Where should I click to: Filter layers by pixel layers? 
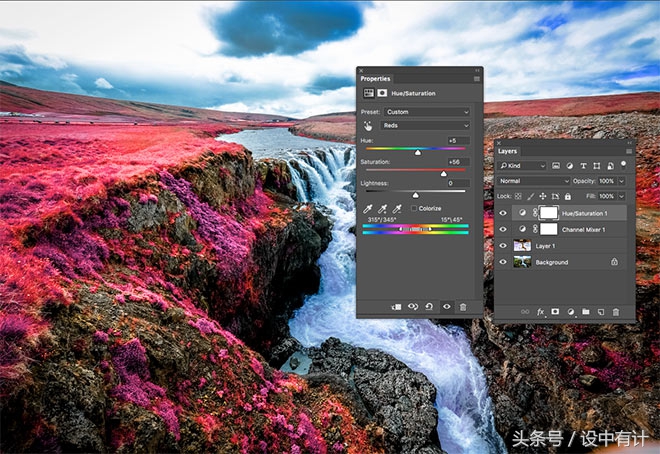click(x=556, y=166)
